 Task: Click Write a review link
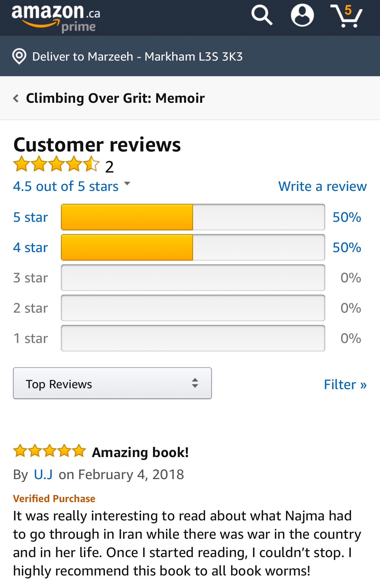pyautogui.click(x=322, y=186)
